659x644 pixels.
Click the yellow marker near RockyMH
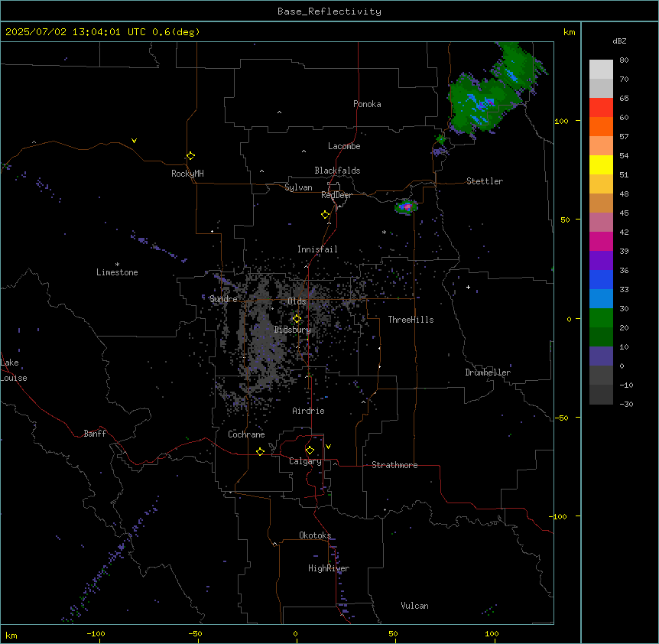(190, 156)
